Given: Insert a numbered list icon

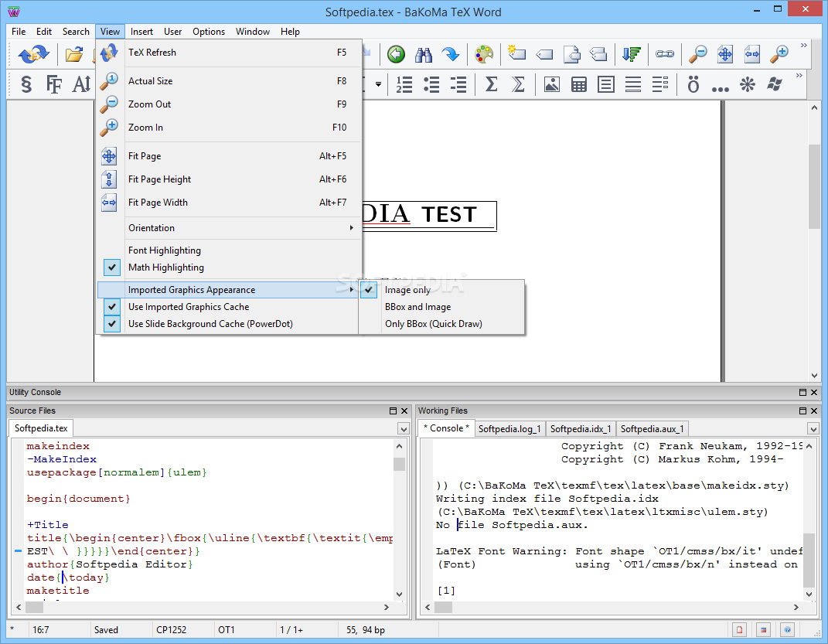Looking at the screenshot, I should (x=404, y=84).
